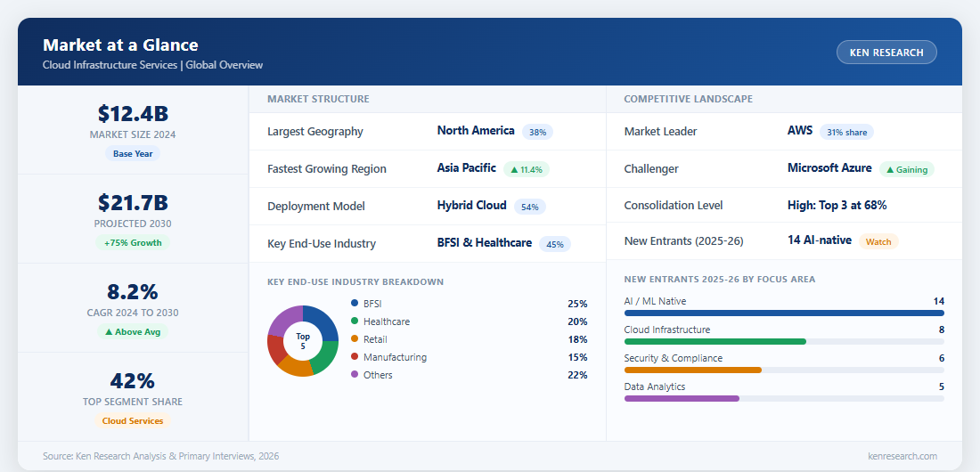Click the AI / ML Native progress bar
This screenshot has width=980, height=472.
[784, 313]
